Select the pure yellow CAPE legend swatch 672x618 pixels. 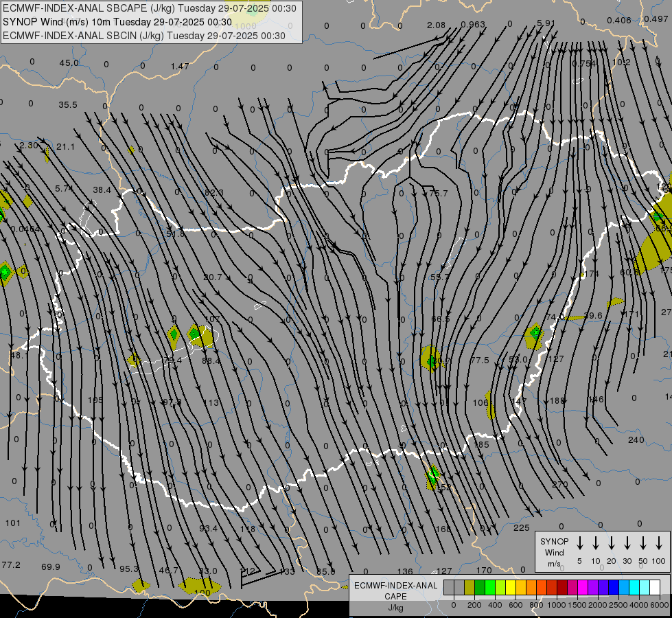pos(511,588)
